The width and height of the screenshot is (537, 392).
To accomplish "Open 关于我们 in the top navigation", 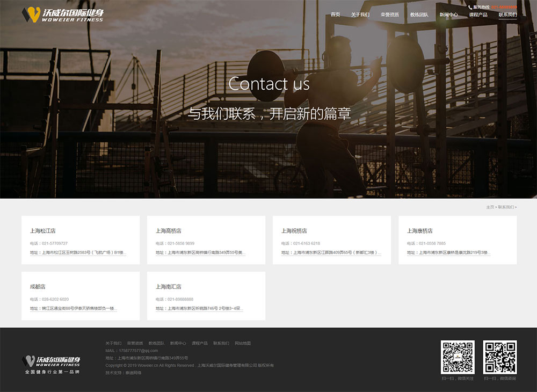I will [x=360, y=14].
